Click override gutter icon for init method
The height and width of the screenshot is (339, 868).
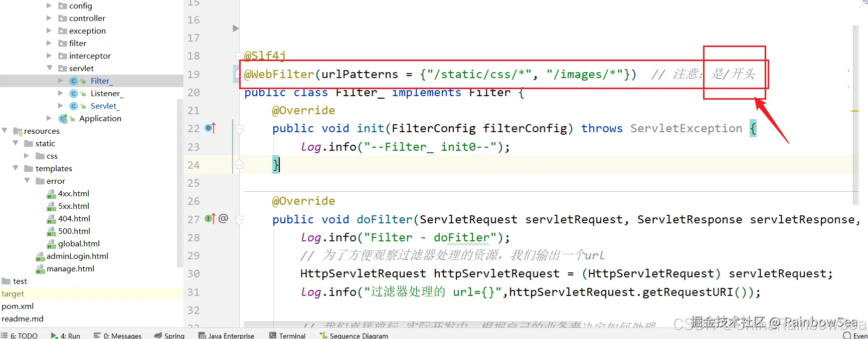(x=210, y=128)
